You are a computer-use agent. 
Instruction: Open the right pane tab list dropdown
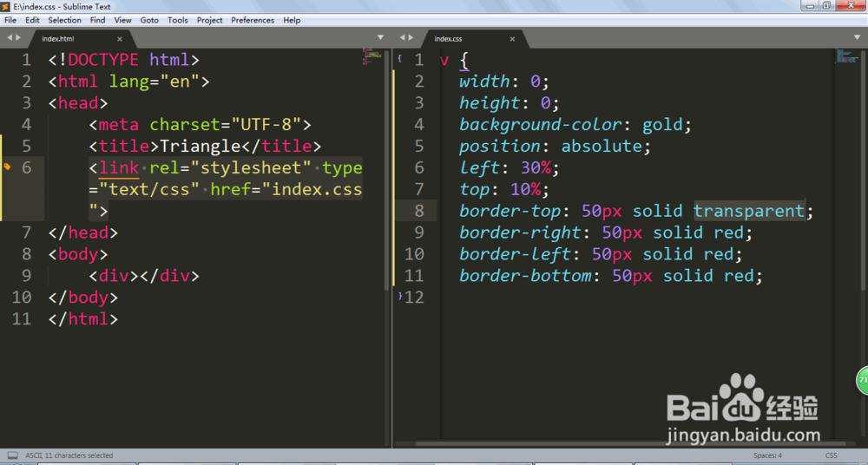pos(857,37)
